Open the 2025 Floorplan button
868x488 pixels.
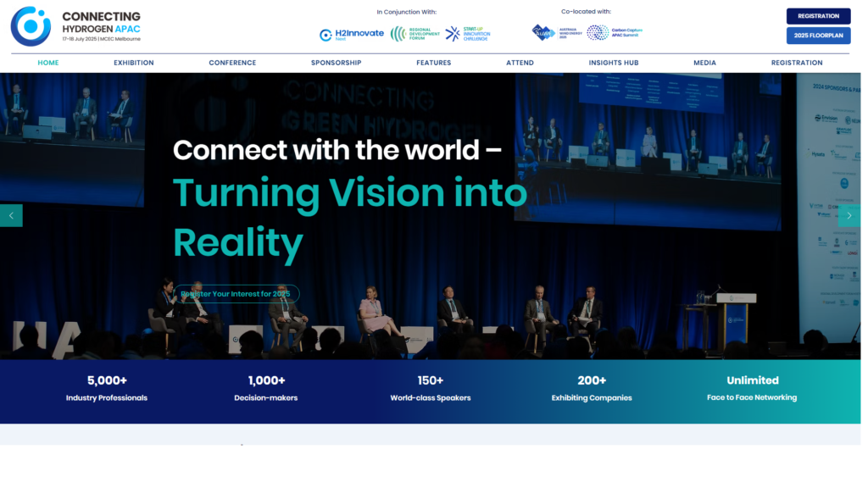818,36
